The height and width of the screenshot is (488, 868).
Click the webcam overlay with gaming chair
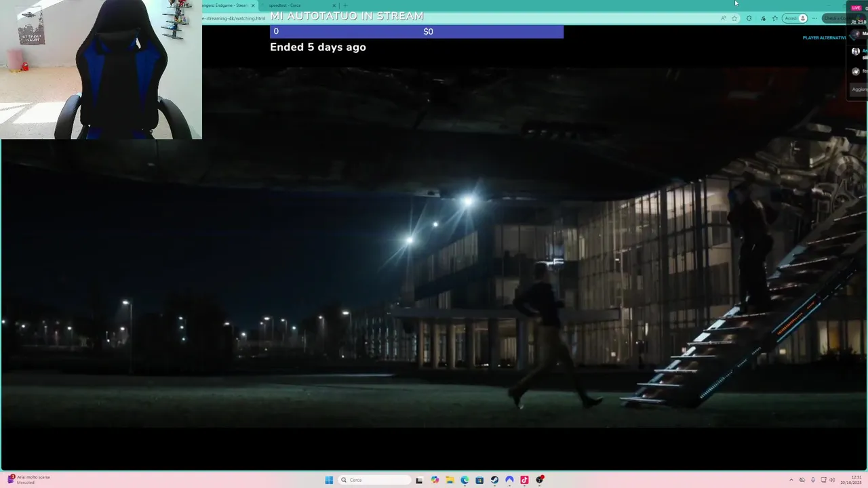pos(101,69)
